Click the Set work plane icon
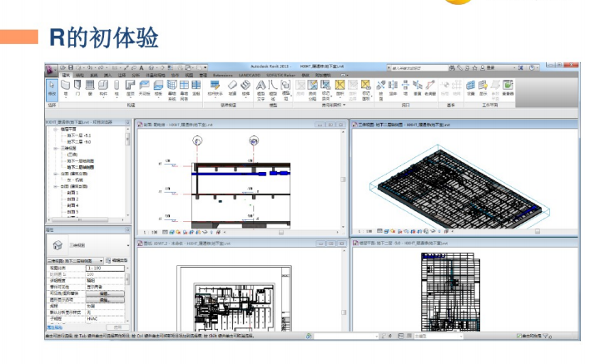Screen dimensions: 595x364 (x=470, y=86)
